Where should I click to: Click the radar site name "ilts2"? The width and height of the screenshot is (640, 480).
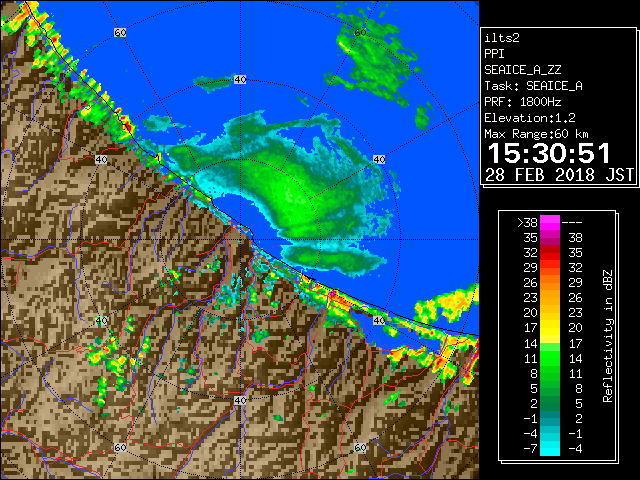tap(502, 38)
